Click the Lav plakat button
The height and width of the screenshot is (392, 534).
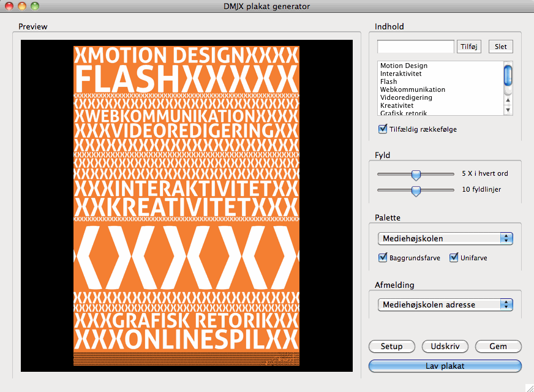click(x=445, y=366)
